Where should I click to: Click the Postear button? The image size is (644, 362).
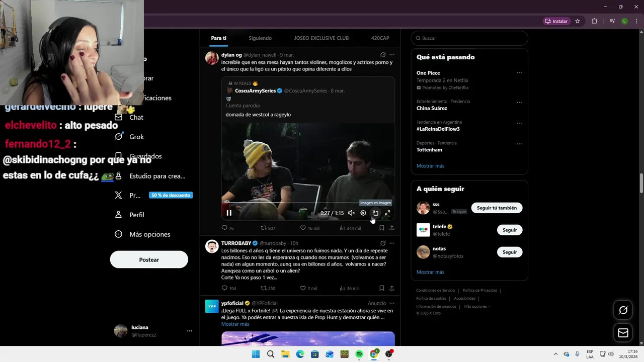[x=149, y=259]
